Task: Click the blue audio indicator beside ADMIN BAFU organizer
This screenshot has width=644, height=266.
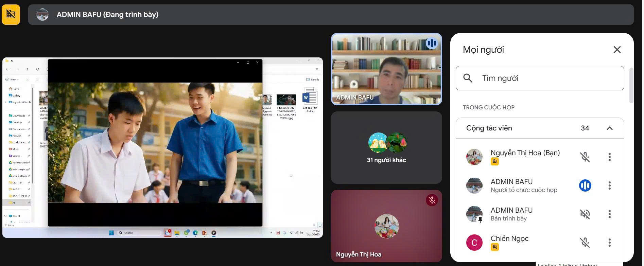Action: pyautogui.click(x=585, y=185)
